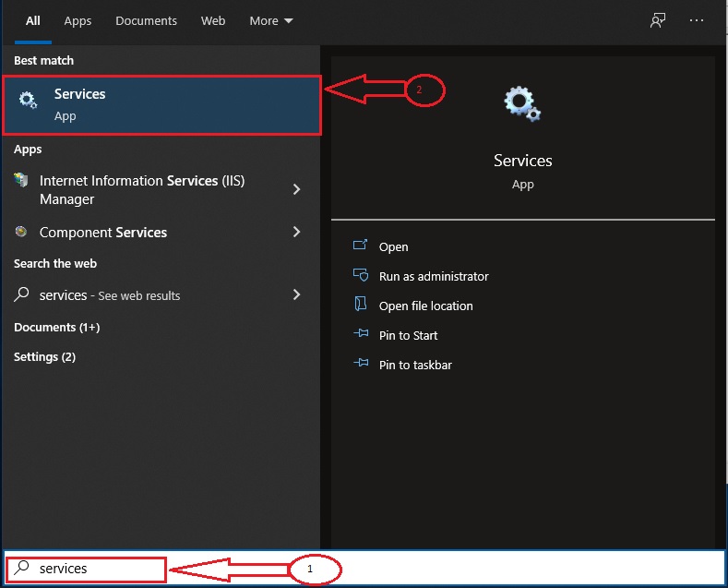
Task: Click the Component Services app icon
Action: click(x=21, y=233)
